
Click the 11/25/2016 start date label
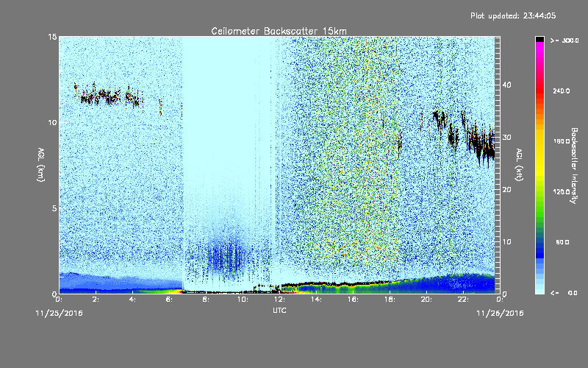(59, 313)
